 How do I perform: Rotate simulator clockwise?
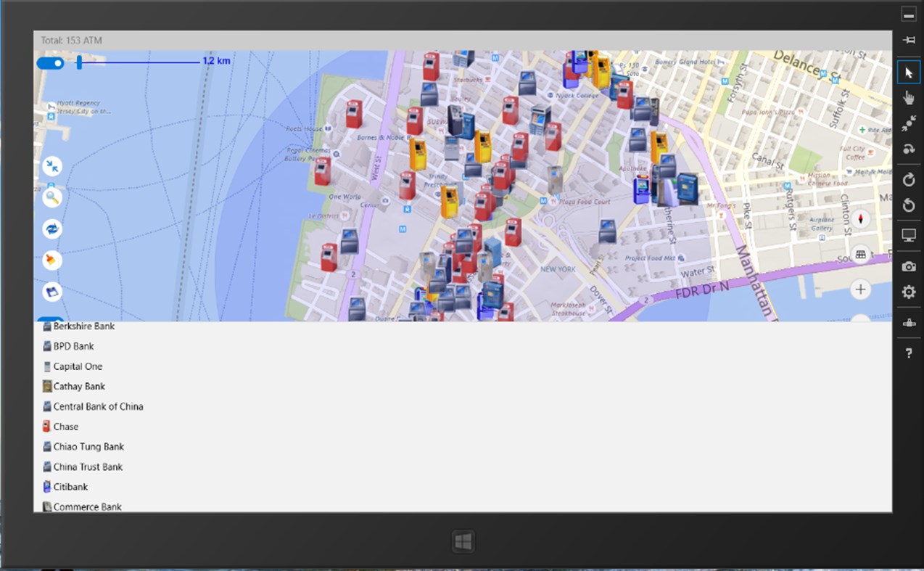(908, 180)
